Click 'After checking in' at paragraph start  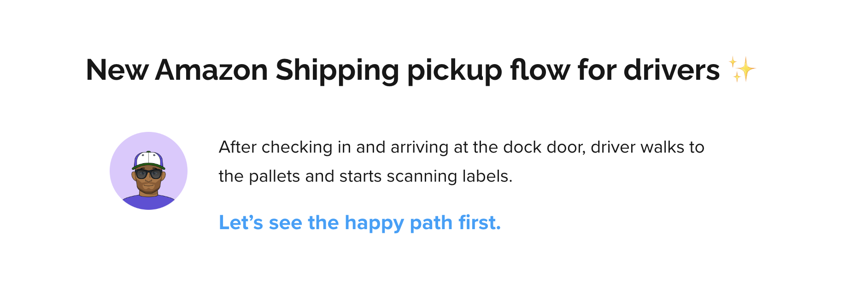pyautogui.click(x=285, y=148)
